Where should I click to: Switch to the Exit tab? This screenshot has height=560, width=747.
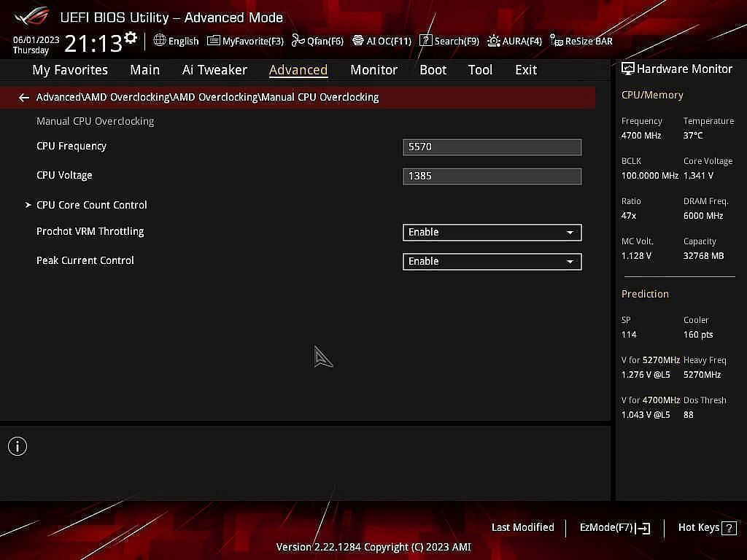click(x=526, y=70)
